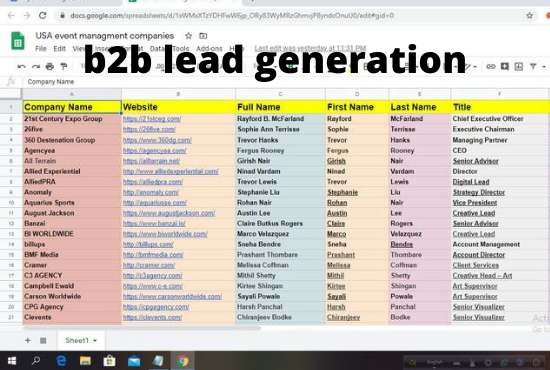This screenshot has height=370, width=550.
Task: Open the Tools menu
Action: click(x=181, y=48)
